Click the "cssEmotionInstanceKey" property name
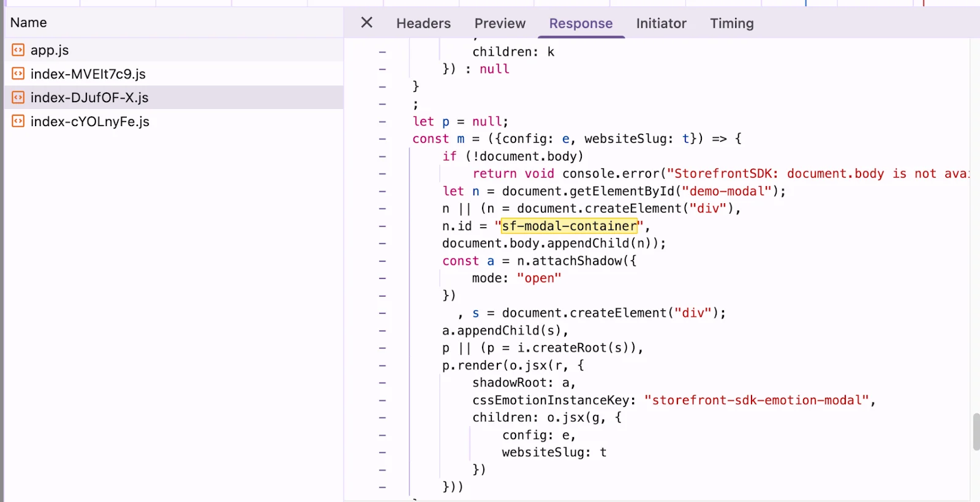This screenshot has width=980, height=502. [551, 400]
